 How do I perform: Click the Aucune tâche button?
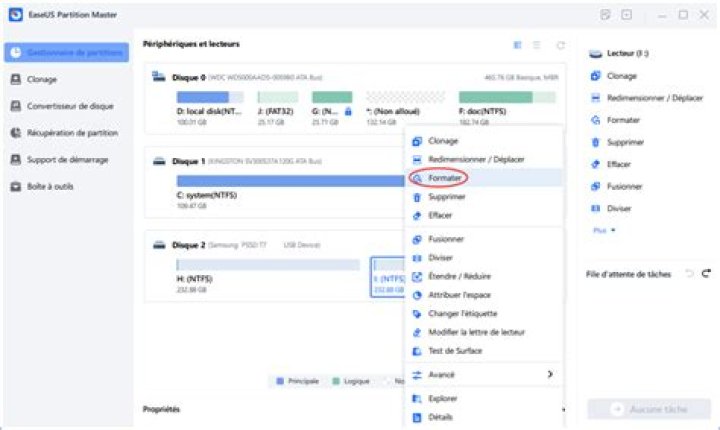pos(649,409)
